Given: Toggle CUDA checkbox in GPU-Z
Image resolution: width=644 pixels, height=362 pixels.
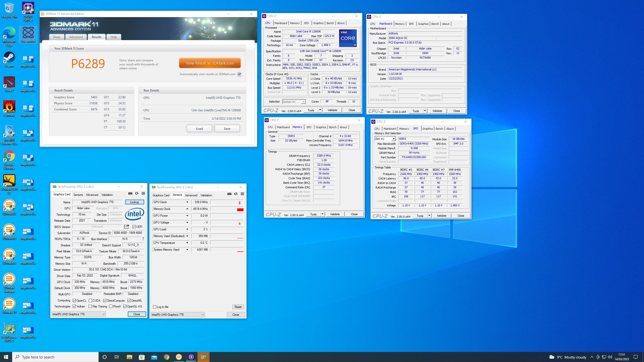Looking at the screenshot, I should [x=90, y=301].
